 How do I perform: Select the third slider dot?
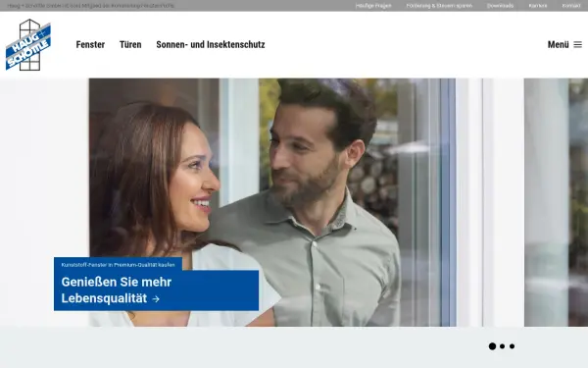512,346
